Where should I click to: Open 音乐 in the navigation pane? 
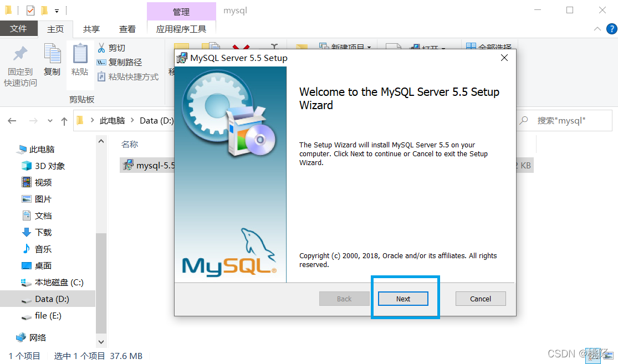coord(37,249)
